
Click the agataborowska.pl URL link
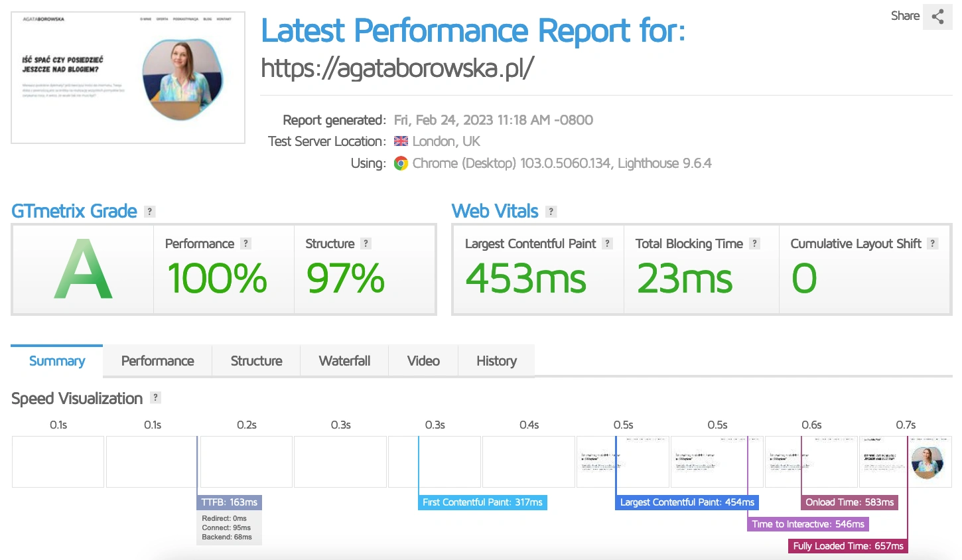(x=397, y=68)
